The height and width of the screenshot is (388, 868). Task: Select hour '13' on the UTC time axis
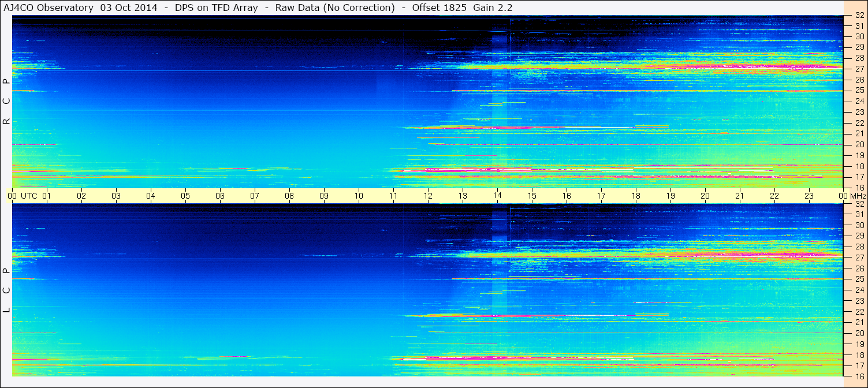[463, 196]
